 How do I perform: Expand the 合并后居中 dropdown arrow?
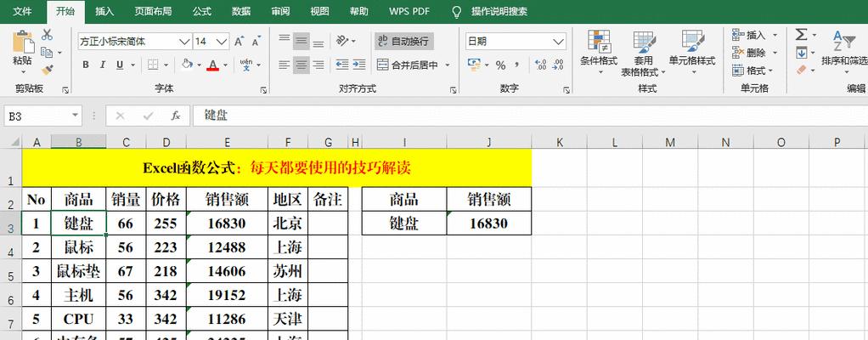(448, 65)
